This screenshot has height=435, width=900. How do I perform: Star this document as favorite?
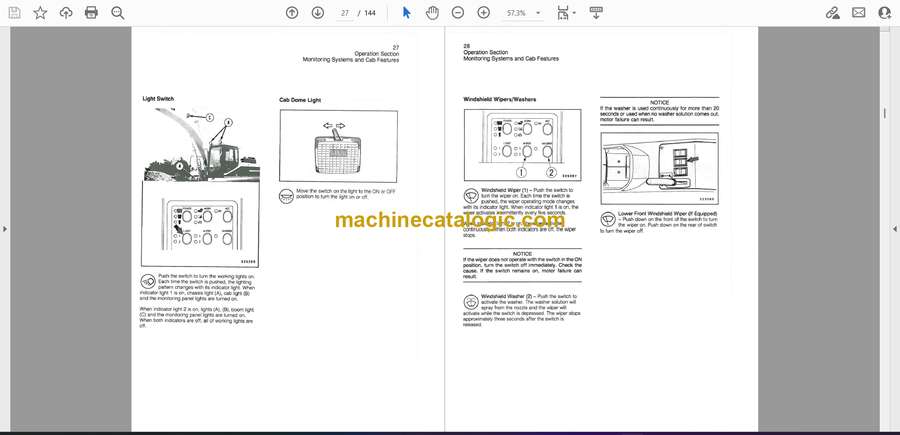click(40, 13)
